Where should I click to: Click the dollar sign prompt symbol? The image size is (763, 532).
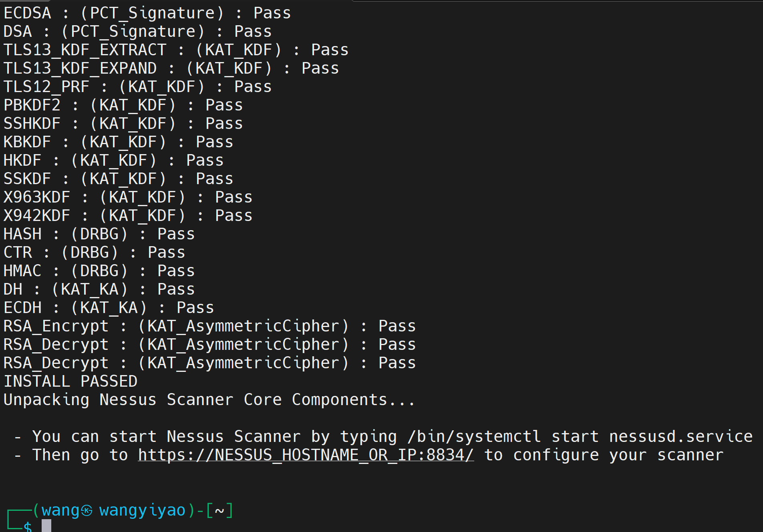tap(28, 526)
